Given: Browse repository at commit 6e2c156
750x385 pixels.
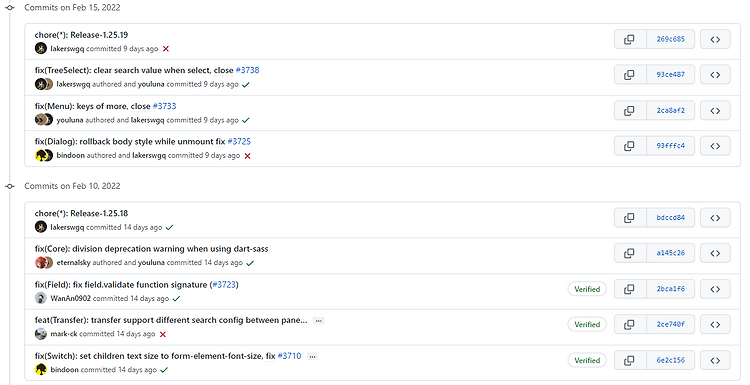Looking at the screenshot, I should coord(715,360).
